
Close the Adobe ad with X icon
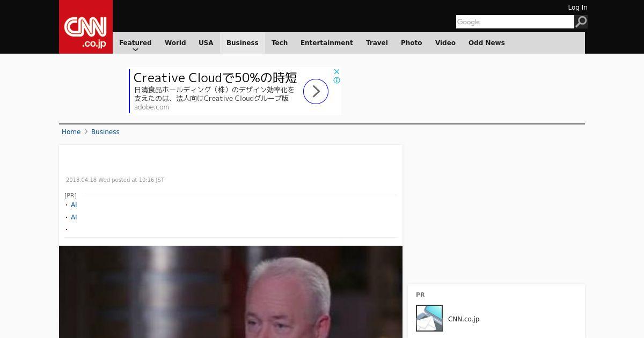coord(336,71)
